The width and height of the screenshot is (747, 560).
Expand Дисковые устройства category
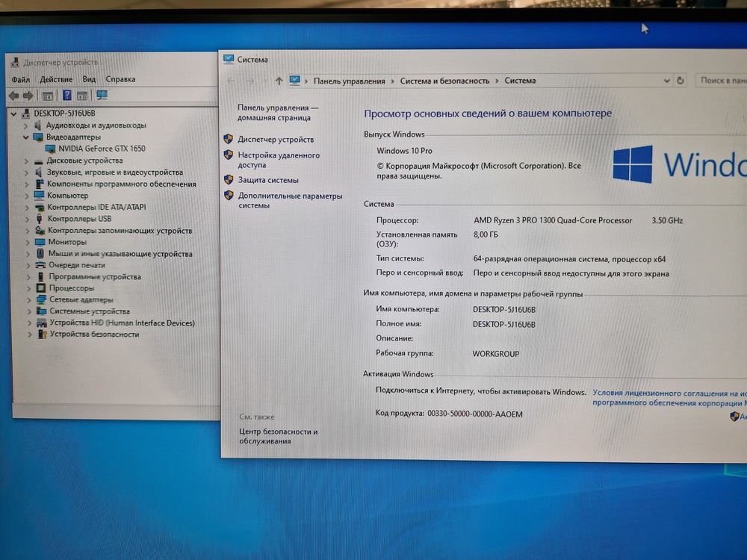coord(26,161)
